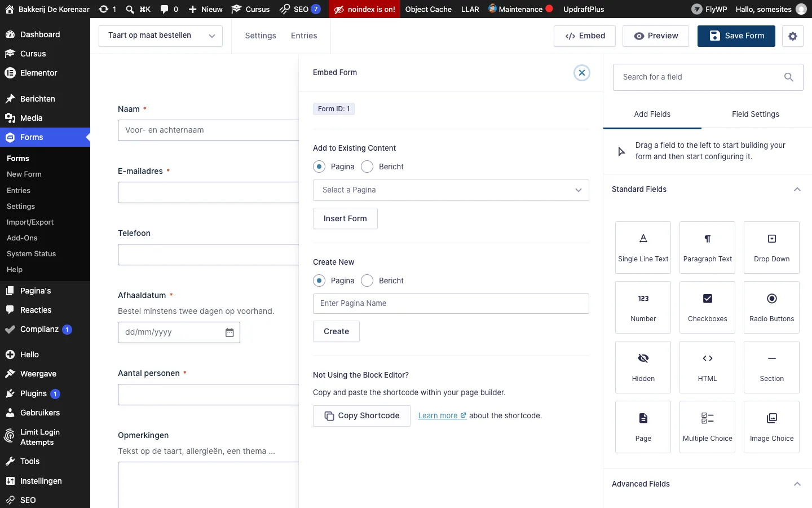812x508 pixels.
Task: Add a Checkboxes field
Action: click(x=707, y=308)
